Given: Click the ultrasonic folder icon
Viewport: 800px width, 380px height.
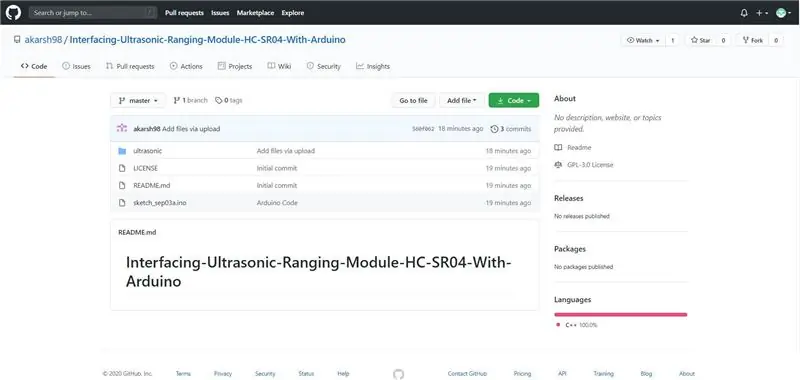Looking at the screenshot, I should coord(122,151).
